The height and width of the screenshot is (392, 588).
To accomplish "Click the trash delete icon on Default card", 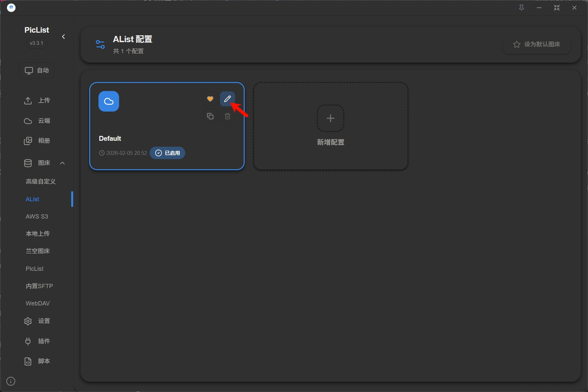I will click(227, 116).
